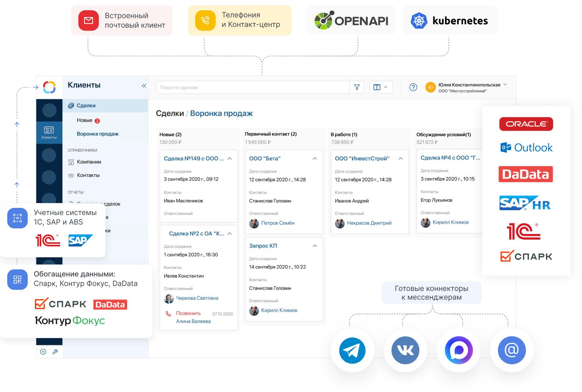
Task: Open Сделка №2 с ОА deal title
Action: coord(196,234)
